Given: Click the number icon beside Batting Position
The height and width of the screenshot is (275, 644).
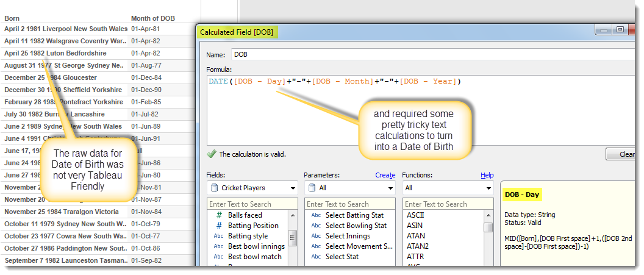Looking at the screenshot, I should [218, 226].
